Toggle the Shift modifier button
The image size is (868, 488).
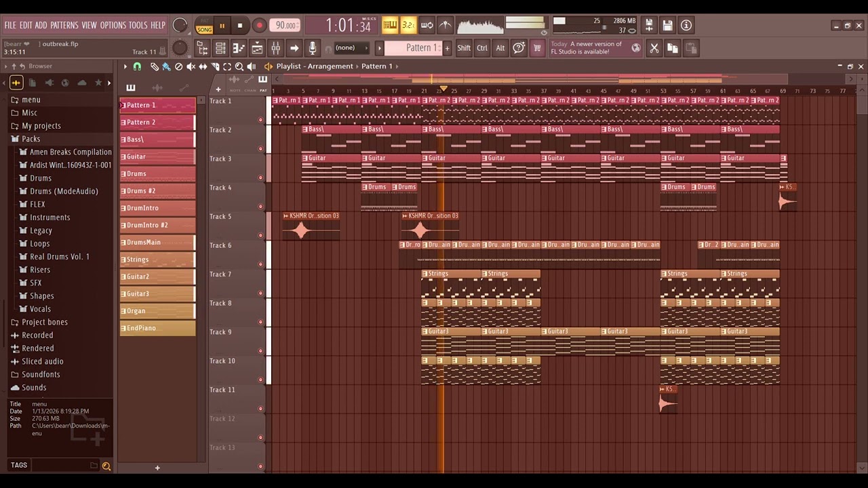[464, 48]
